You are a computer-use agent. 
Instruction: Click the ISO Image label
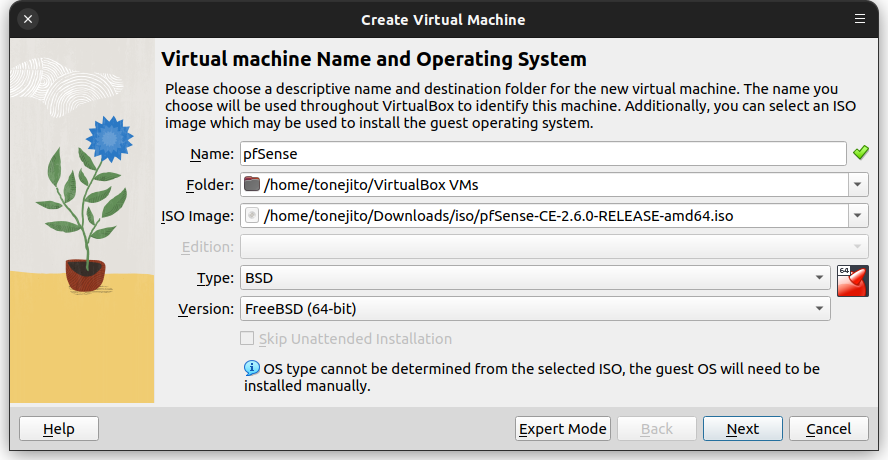point(198,216)
